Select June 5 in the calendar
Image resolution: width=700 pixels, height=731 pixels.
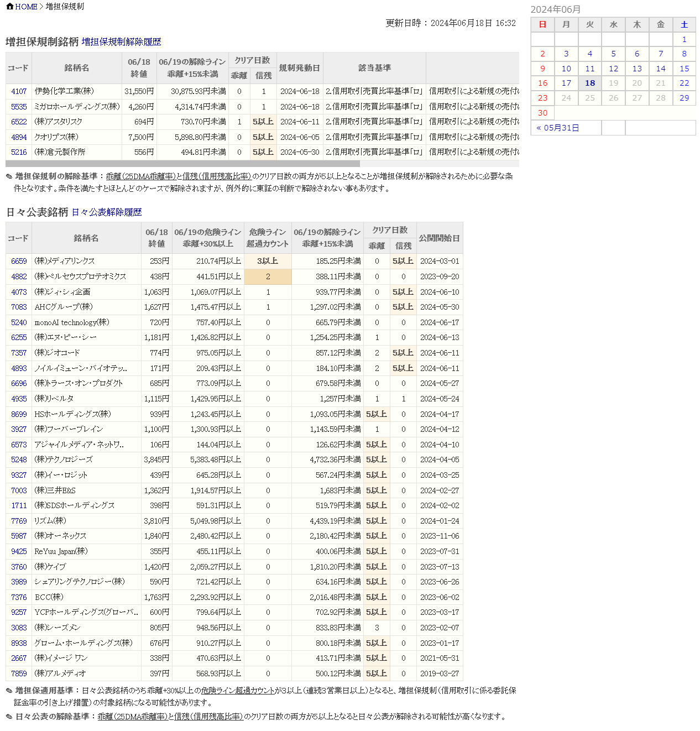click(614, 54)
